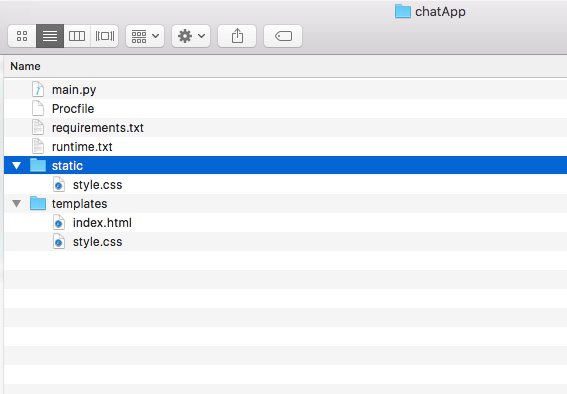567x394 pixels.
Task: Click the Share button
Action: (237, 36)
